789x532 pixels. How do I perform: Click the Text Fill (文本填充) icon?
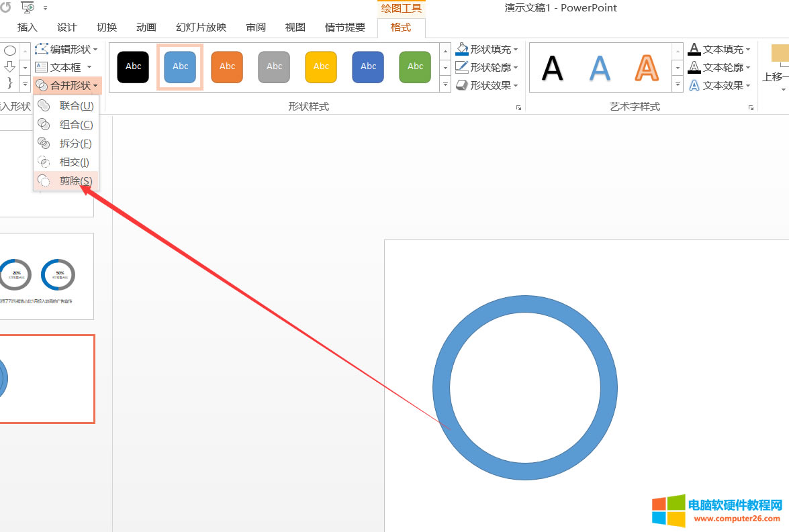(x=694, y=49)
